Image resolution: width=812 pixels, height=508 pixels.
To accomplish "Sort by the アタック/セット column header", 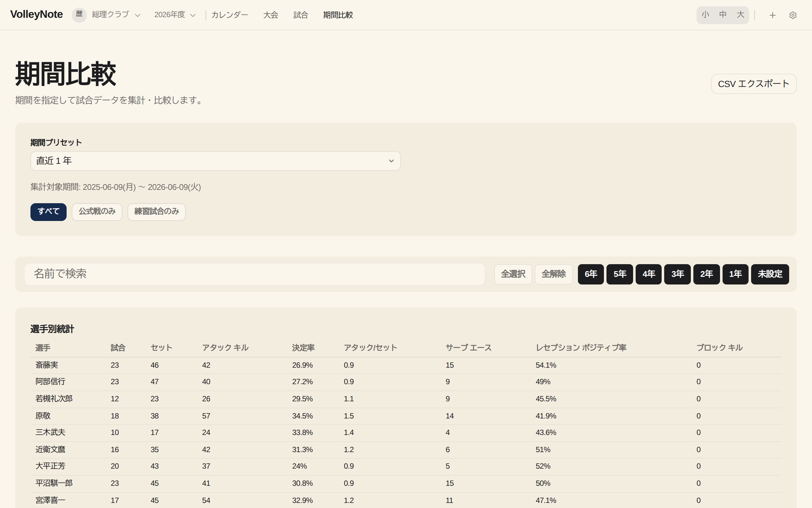I will coord(370,348).
